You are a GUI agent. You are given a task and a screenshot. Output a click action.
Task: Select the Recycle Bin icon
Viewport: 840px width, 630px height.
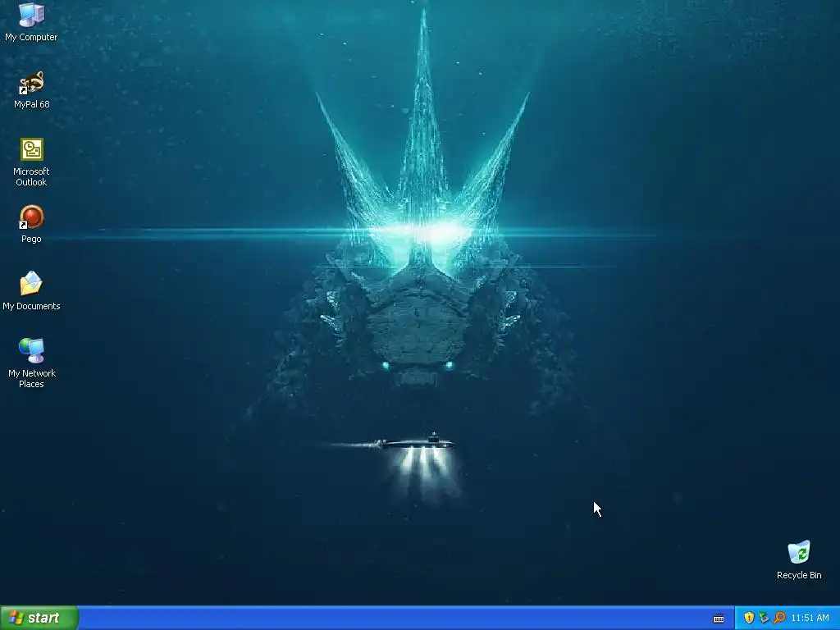(x=799, y=559)
